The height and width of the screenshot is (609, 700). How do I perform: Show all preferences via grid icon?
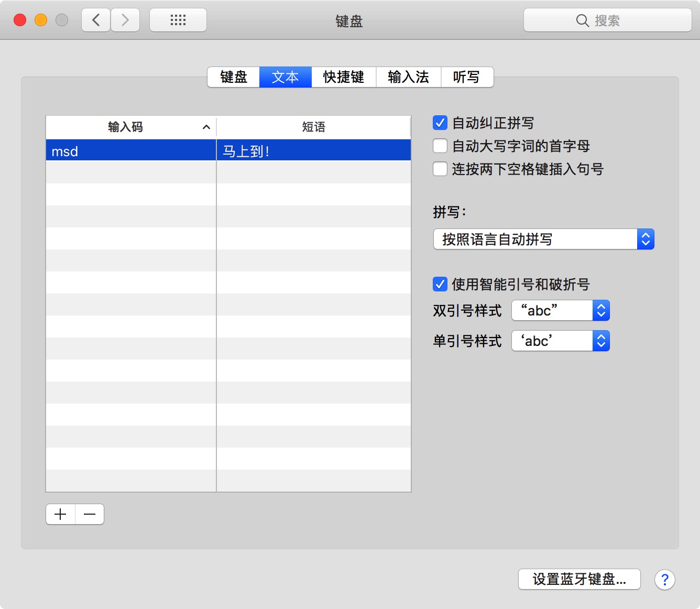point(178,20)
